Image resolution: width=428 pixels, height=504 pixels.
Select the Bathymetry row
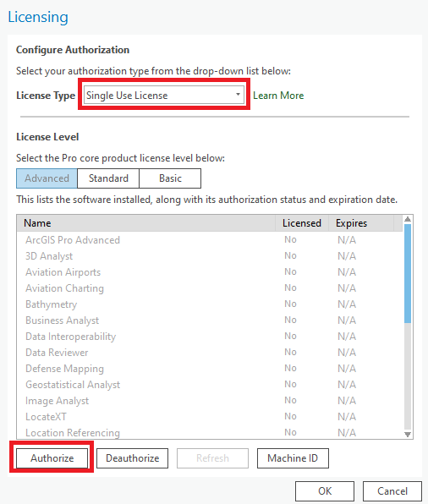[210, 304]
